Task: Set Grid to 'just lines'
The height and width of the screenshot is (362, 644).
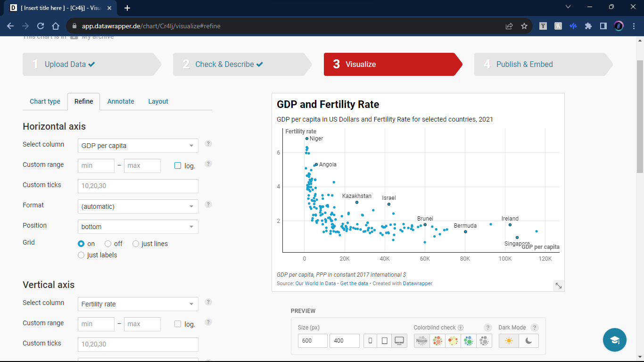Action: pos(136,244)
